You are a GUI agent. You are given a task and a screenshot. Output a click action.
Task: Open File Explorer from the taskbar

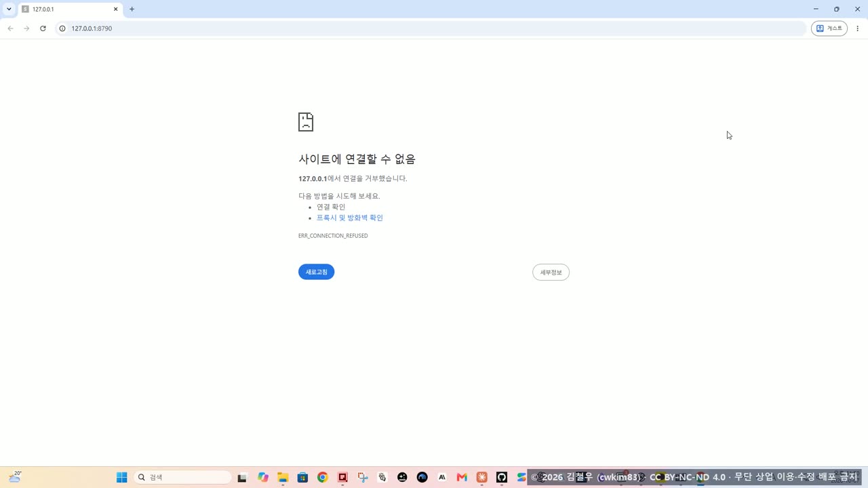pyautogui.click(x=283, y=477)
